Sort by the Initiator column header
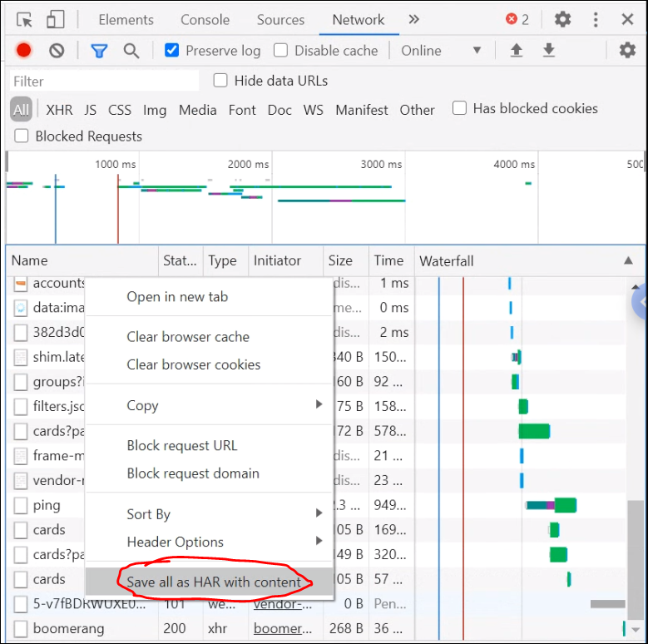The width and height of the screenshot is (648, 644). [x=285, y=260]
